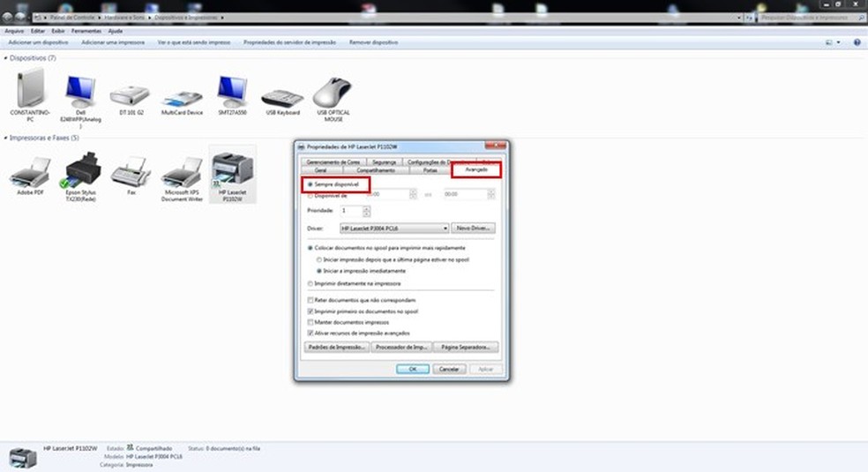Switch to Gerenciamento de Cores tab

tap(333, 162)
